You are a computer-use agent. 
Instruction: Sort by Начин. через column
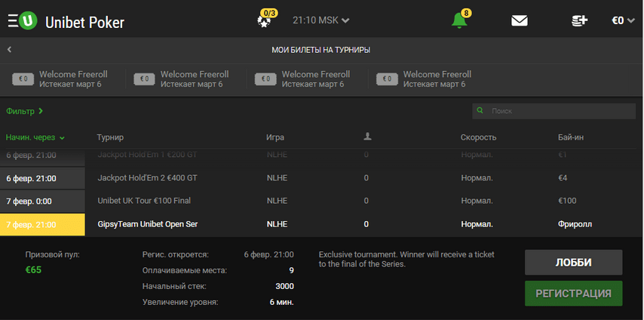coord(35,137)
